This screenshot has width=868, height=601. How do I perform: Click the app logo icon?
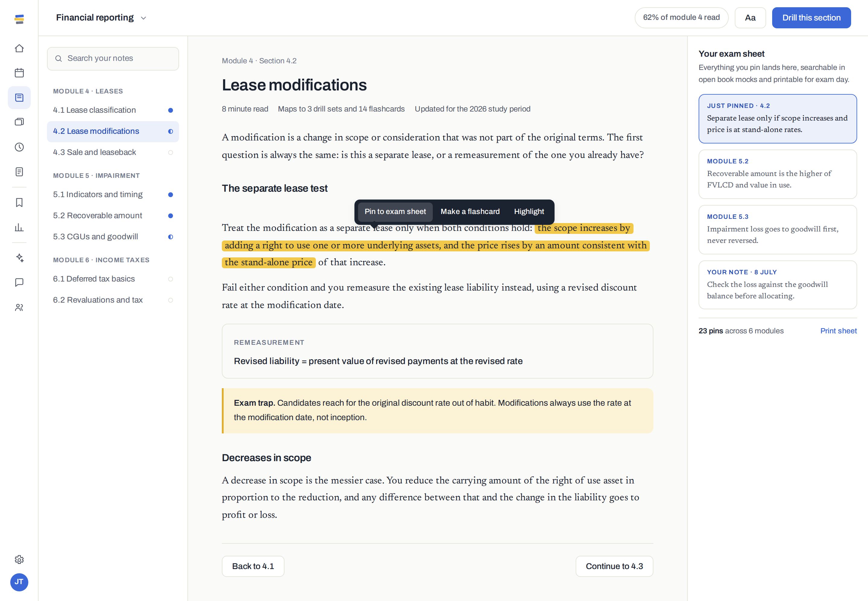coord(19,19)
